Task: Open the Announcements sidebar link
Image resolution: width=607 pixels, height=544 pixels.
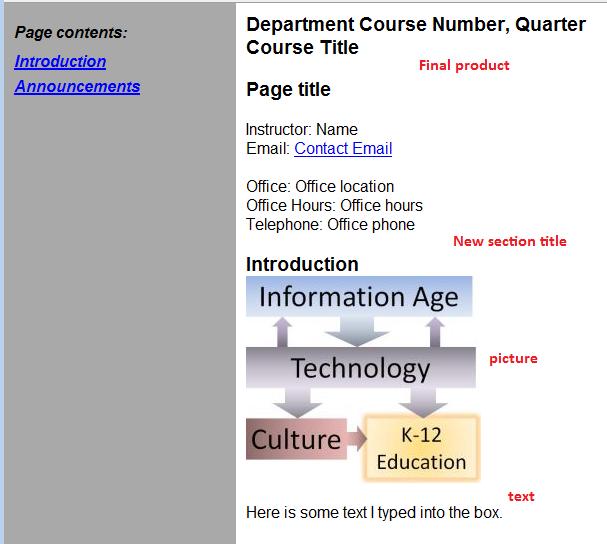Action: point(77,86)
